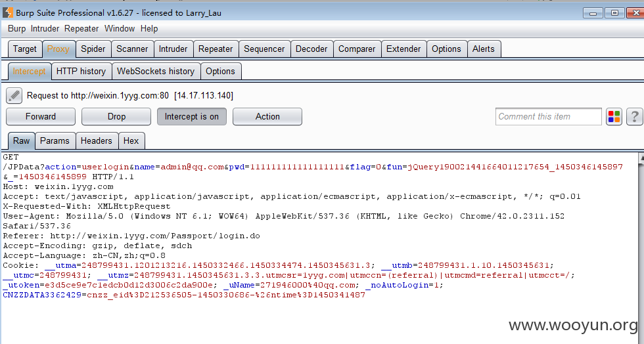Open the Proxy Options sub-tab
644x344 pixels.
click(221, 72)
